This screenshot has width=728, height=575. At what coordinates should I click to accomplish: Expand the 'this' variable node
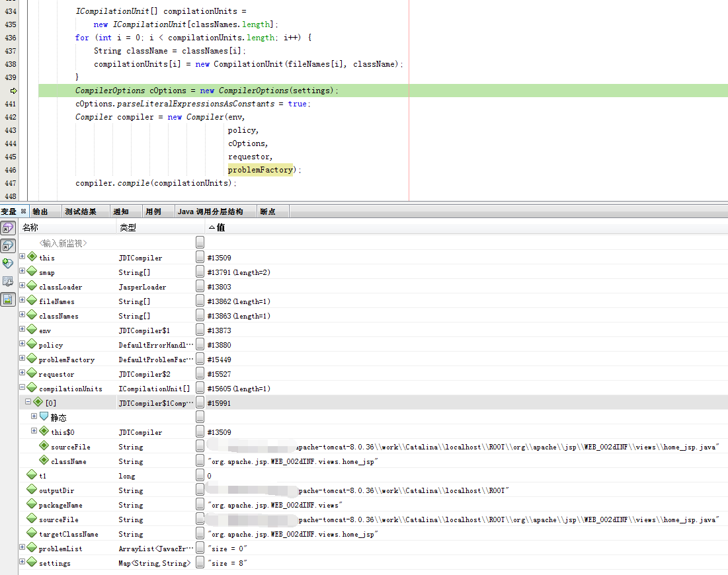pyautogui.click(x=22, y=256)
